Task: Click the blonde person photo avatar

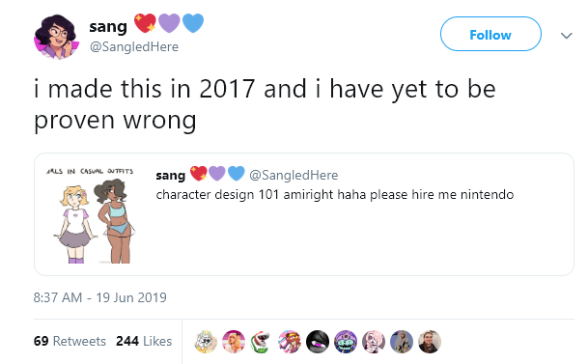Action: pyautogui.click(x=402, y=342)
